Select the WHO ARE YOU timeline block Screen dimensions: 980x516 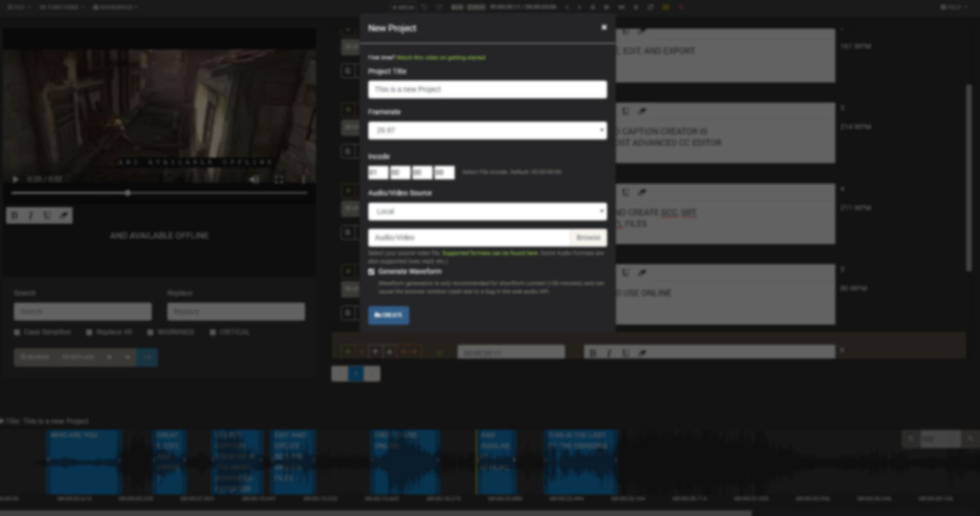pyautogui.click(x=84, y=462)
